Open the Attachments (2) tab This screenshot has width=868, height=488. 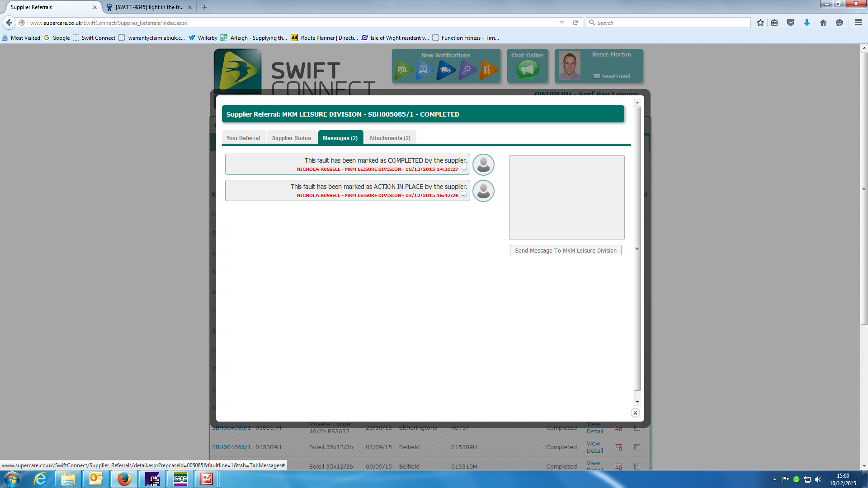coord(390,138)
